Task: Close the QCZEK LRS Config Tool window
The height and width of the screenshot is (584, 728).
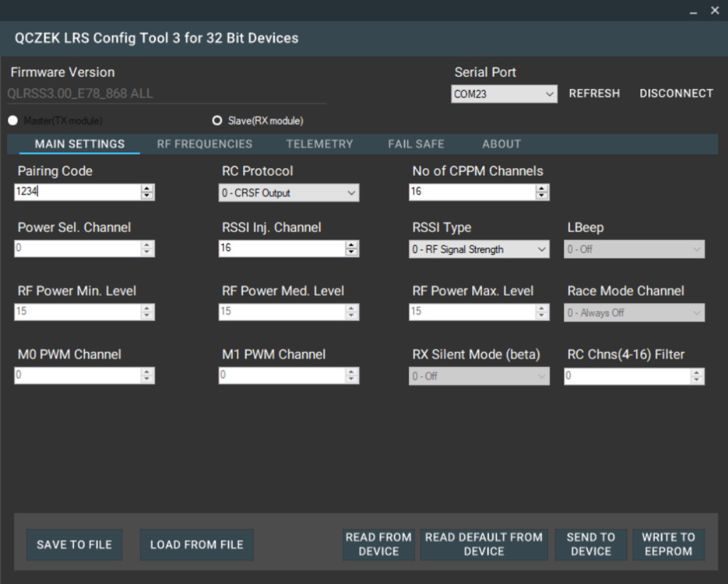Action: pyautogui.click(x=715, y=10)
